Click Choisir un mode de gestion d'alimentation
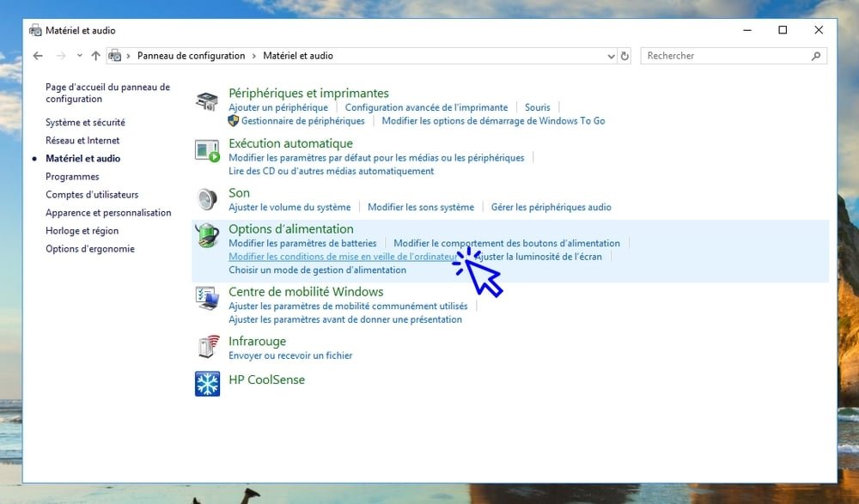Screen dimensions: 859x504 pyautogui.click(x=317, y=270)
